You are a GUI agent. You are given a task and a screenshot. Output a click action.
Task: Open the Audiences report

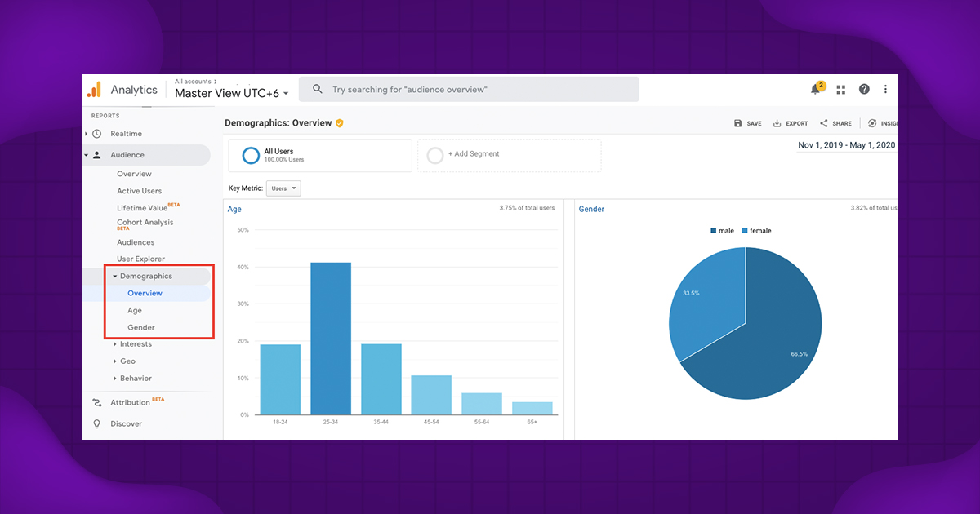(x=136, y=242)
